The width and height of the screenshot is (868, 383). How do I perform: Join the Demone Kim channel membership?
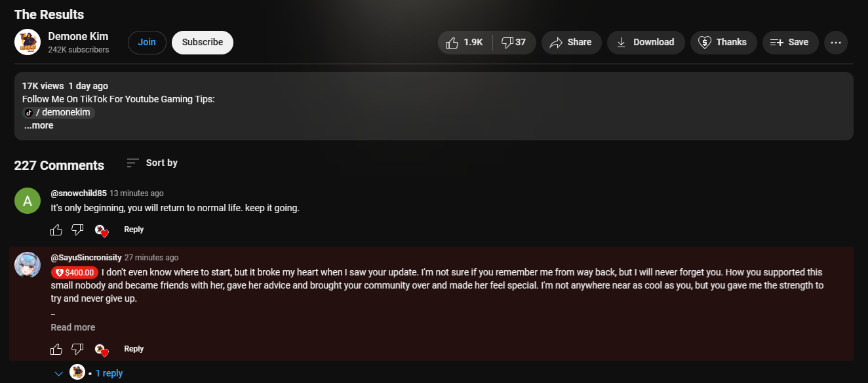point(147,42)
